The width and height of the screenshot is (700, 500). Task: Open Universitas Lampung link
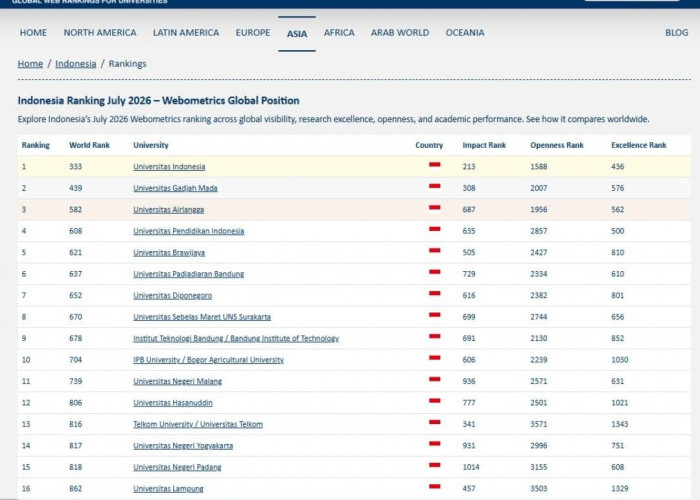pos(168,489)
